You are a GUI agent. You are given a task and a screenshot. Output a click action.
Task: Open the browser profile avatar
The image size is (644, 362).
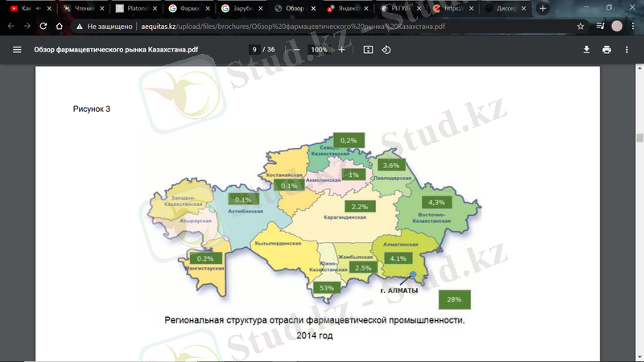point(617,27)
